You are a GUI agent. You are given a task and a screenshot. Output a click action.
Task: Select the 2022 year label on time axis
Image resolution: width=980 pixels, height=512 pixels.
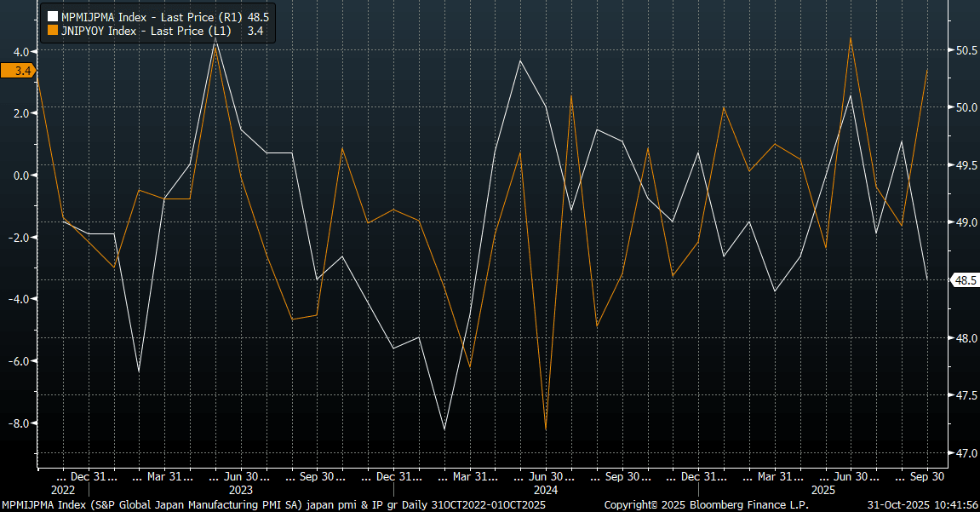tap(63, 490)
